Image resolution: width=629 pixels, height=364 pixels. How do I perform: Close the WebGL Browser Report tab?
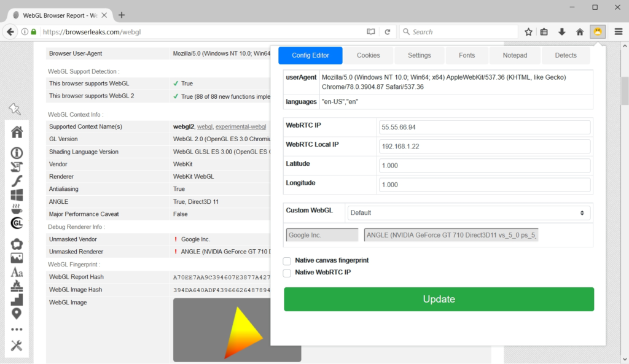click(x=104, y=15)
